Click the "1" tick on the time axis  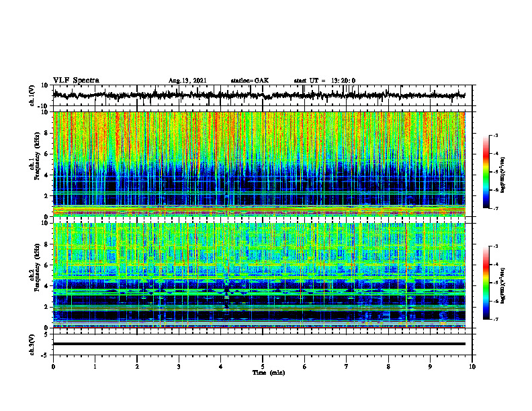pyautogui.click(x=95, y=367)
